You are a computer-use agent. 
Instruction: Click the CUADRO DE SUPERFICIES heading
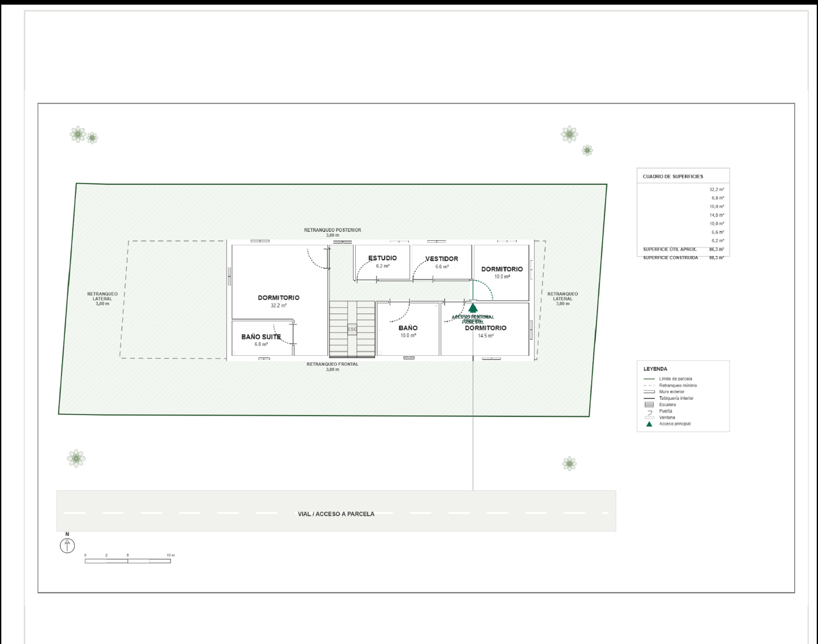point(673,176)
